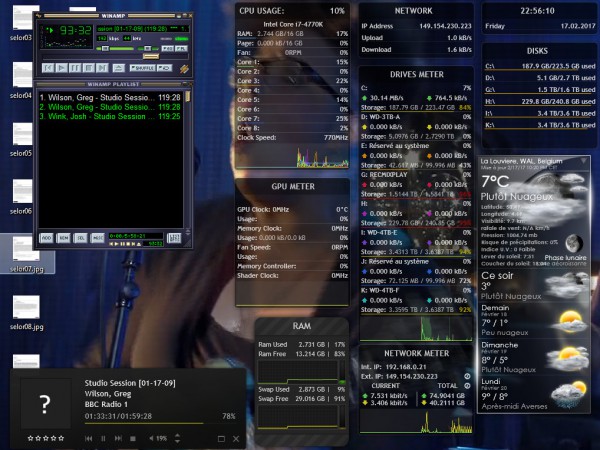
Task: Increase volume with the popup up arrow
Action: tap(177, 435)
